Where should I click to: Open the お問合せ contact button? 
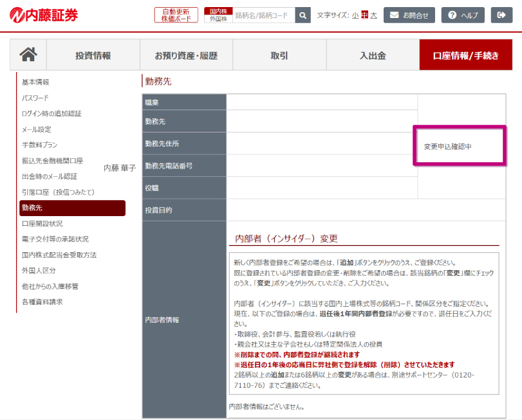[x=409, y=15]
